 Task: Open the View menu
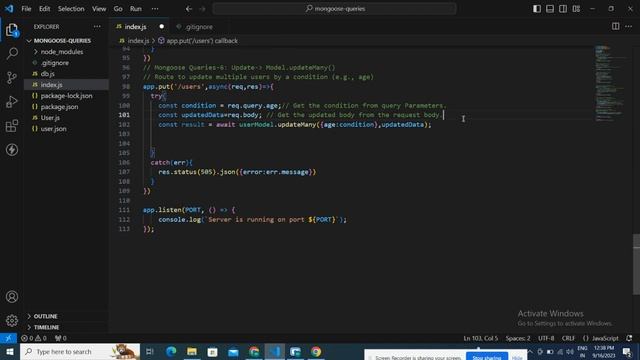(x=99, y=9)
